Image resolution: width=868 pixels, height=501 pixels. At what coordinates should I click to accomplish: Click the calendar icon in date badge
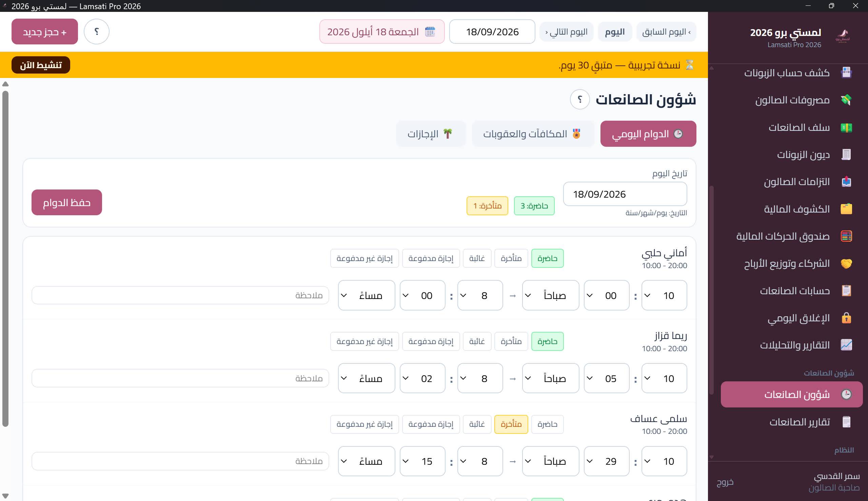tap(430, 32)
